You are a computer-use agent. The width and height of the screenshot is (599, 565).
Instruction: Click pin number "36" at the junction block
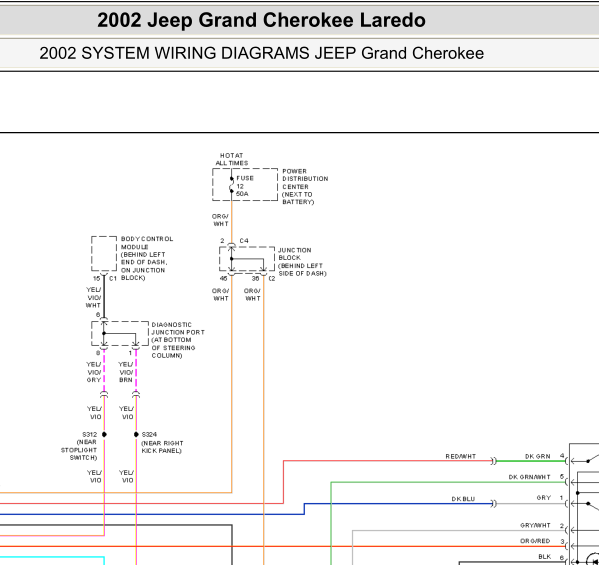[255, 278]
